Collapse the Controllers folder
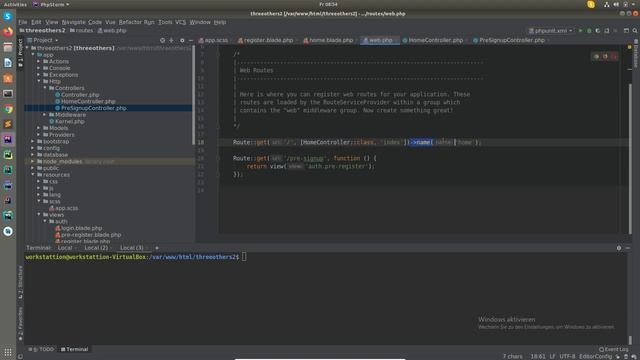640x360 pixels. coord(45,88)
